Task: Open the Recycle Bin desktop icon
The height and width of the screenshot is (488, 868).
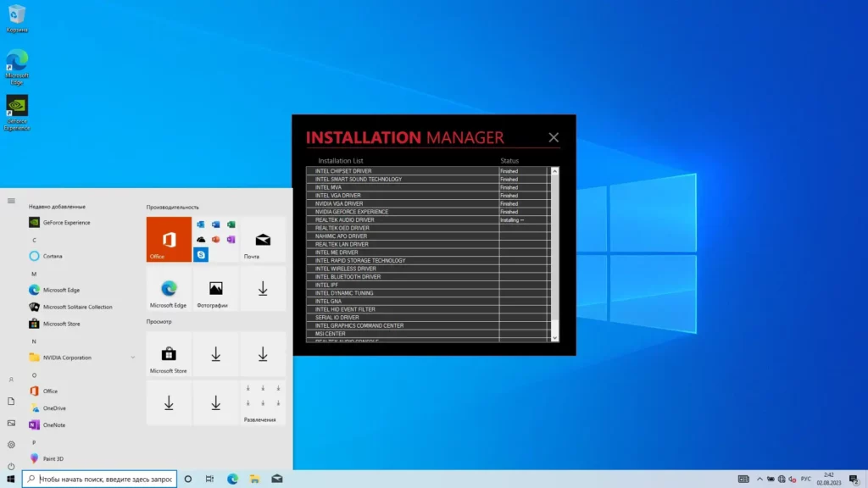Action: [x=16, y=17]
